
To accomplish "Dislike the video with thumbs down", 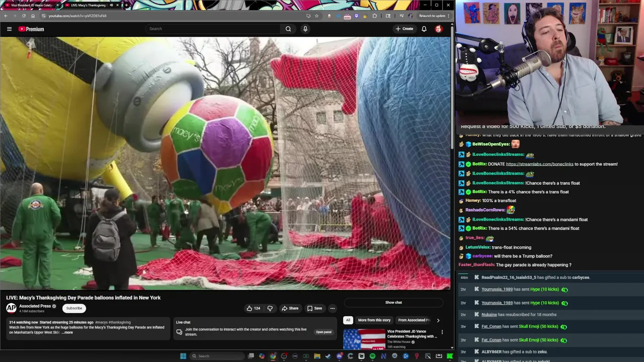I will tap(270, 308).
